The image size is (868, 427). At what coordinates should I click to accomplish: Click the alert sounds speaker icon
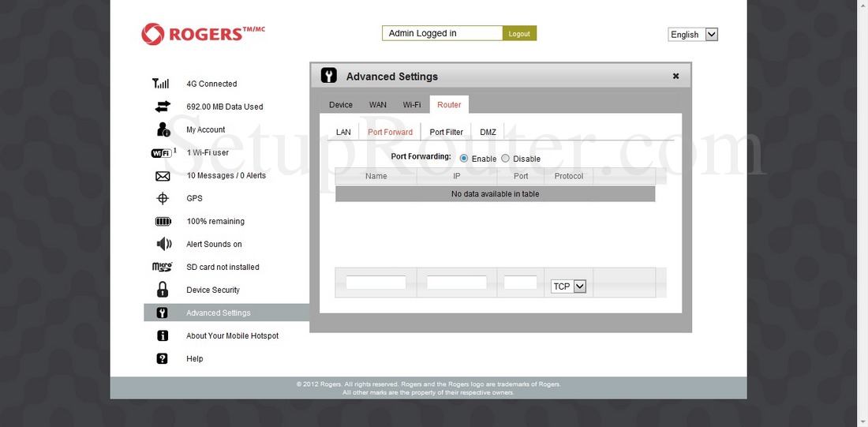coord(163,244)
